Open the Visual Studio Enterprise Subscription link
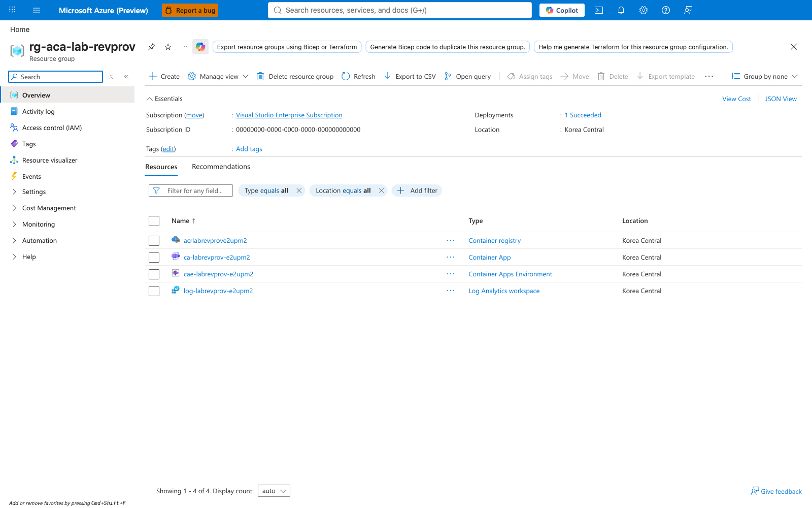The width and height of the screenshot is (812, 508). pyautogui.click(x=289, y=115)
